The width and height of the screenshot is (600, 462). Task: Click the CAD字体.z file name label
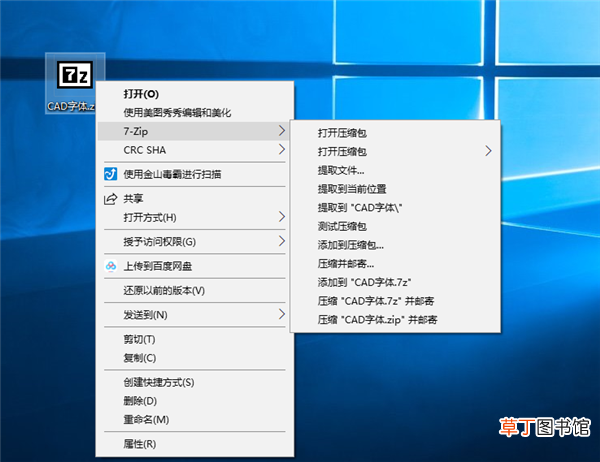click(71, 106)
